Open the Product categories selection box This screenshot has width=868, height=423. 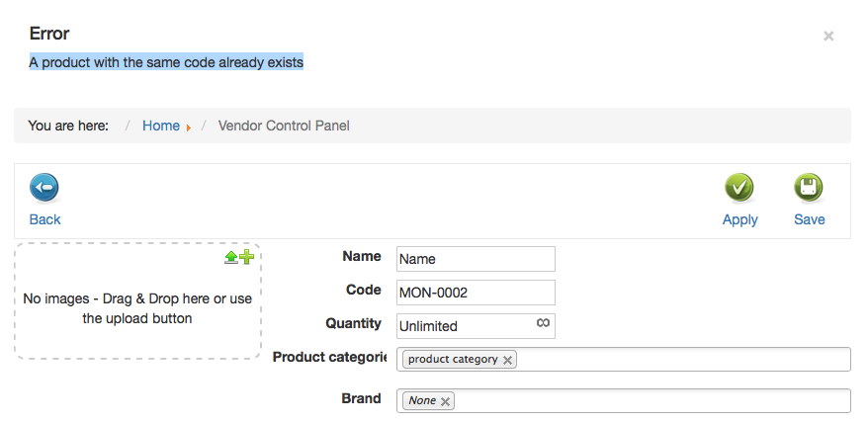[624, 360]
